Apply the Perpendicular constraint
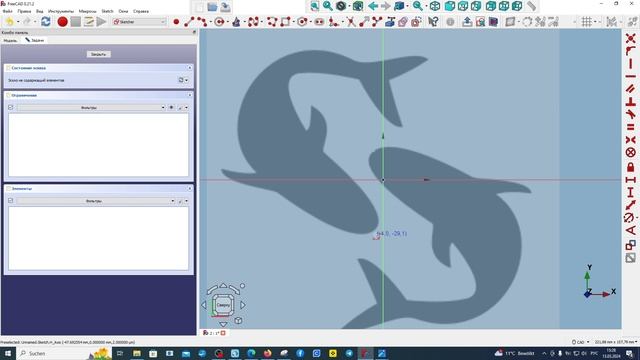This screenshot has height=360, width=640. pos(631,102)
